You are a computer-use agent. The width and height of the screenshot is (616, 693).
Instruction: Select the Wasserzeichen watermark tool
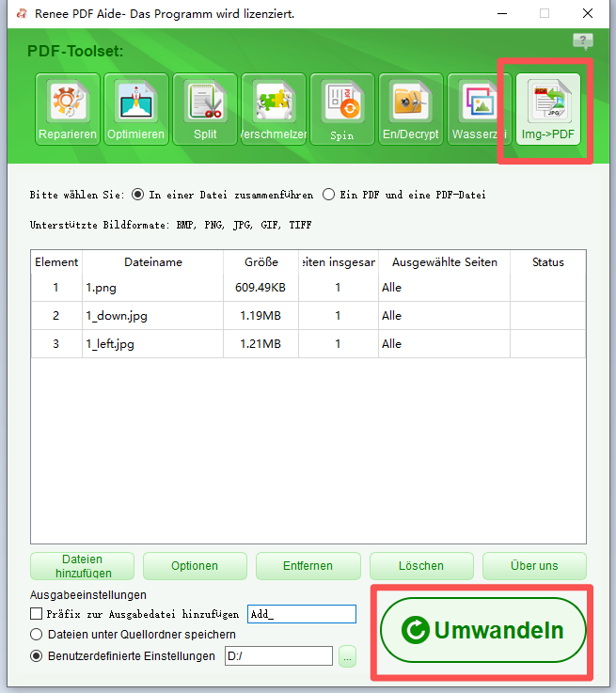point(480,109)
